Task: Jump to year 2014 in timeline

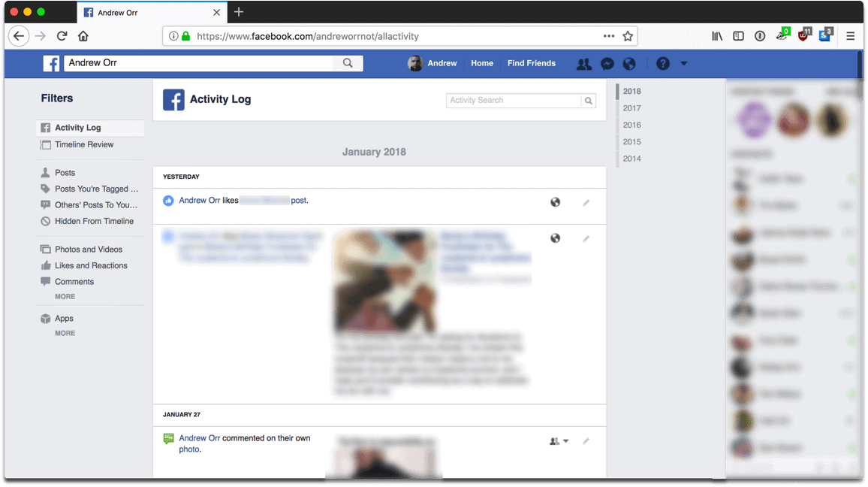Action: pyautogui.click(x=631, y=159)
